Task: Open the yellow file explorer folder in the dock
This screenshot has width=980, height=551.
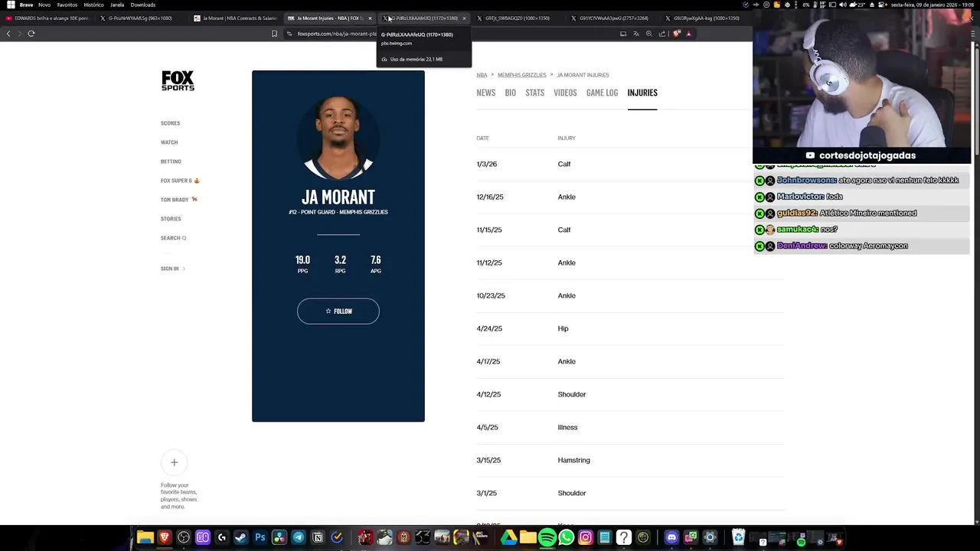Action: point(145,538)
